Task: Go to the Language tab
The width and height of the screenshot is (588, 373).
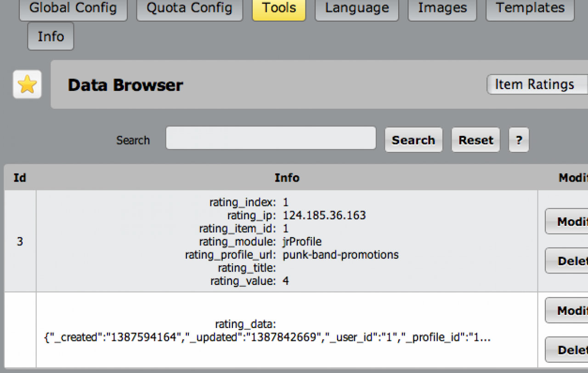Action: 356,9
